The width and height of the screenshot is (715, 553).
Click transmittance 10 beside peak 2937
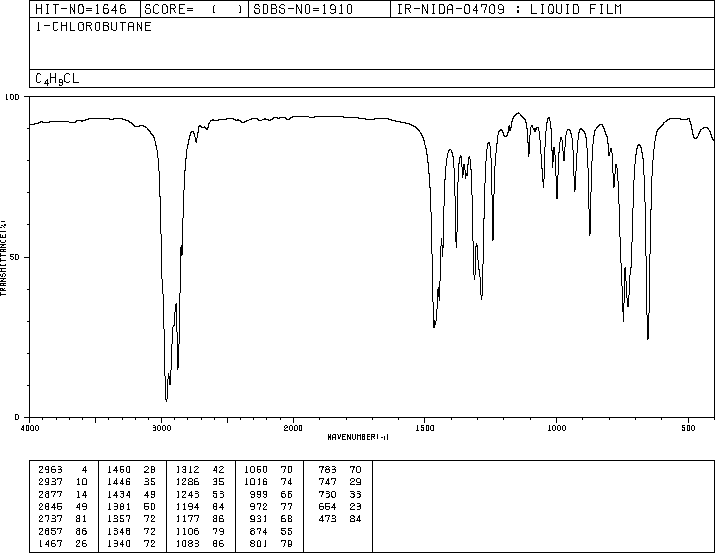tap(82, 482)
